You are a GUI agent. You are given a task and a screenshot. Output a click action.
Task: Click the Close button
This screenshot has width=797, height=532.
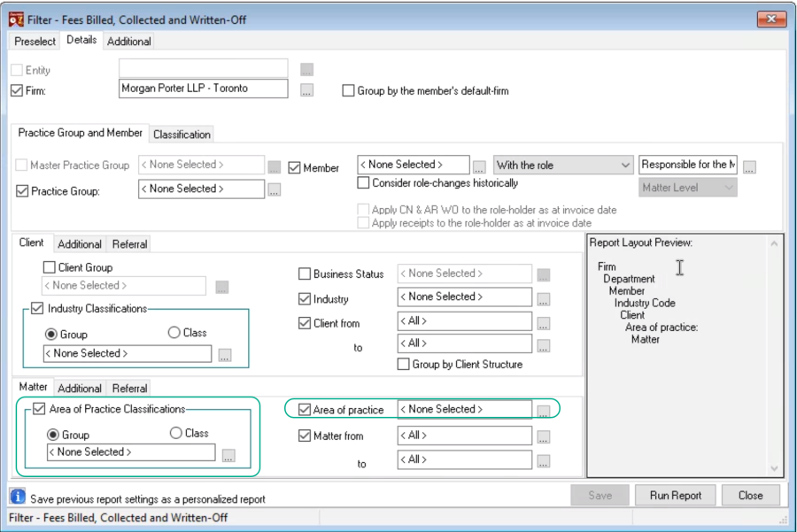(x=750, y=496)
